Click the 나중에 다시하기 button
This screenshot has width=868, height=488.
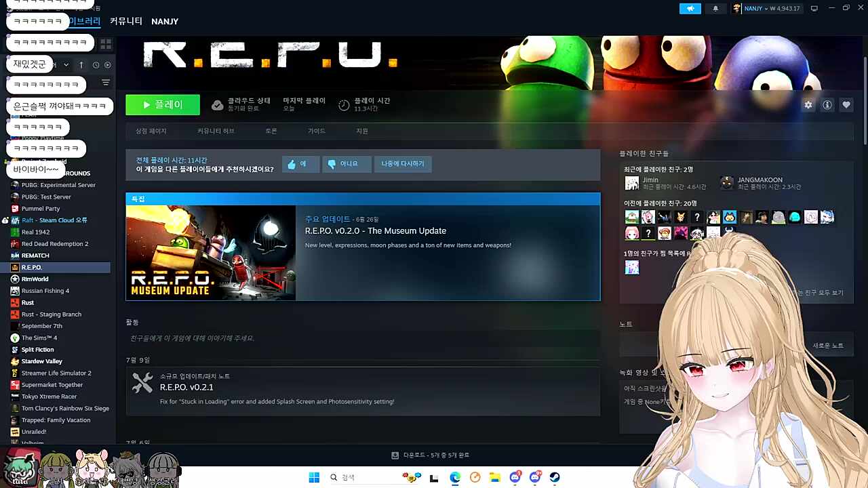pos(403,164)
